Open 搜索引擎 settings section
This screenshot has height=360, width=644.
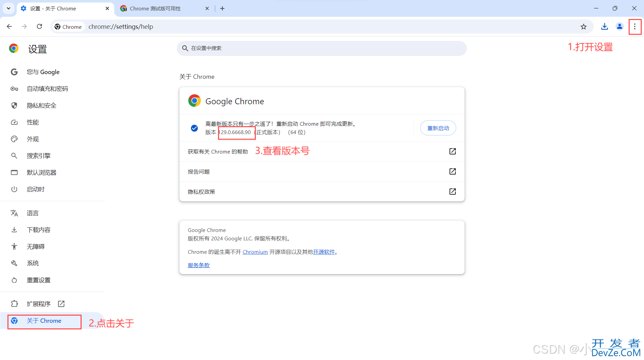point(39,156)
